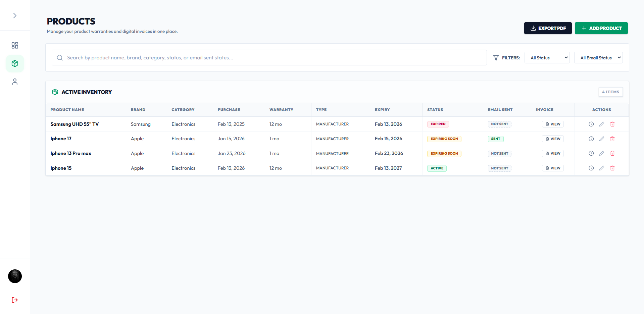
Task: Click the Feb 13, 2027 expiry date
Action: (388, 168)
